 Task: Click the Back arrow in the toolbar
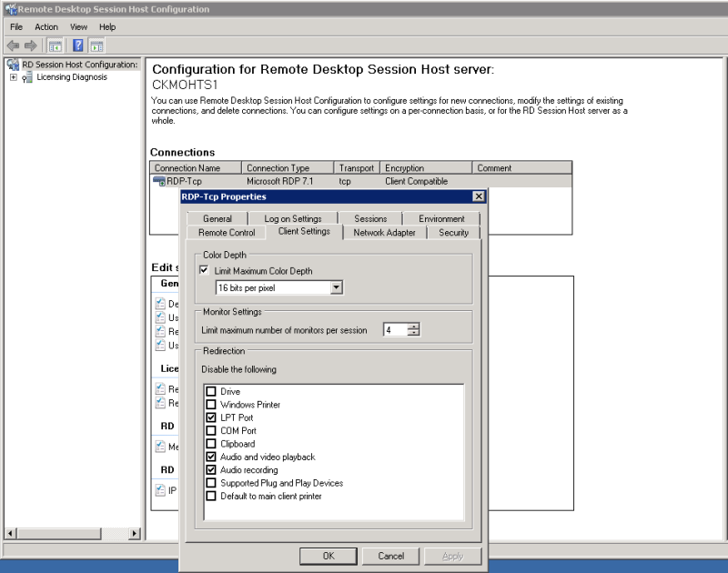click(x=13, y=45)
